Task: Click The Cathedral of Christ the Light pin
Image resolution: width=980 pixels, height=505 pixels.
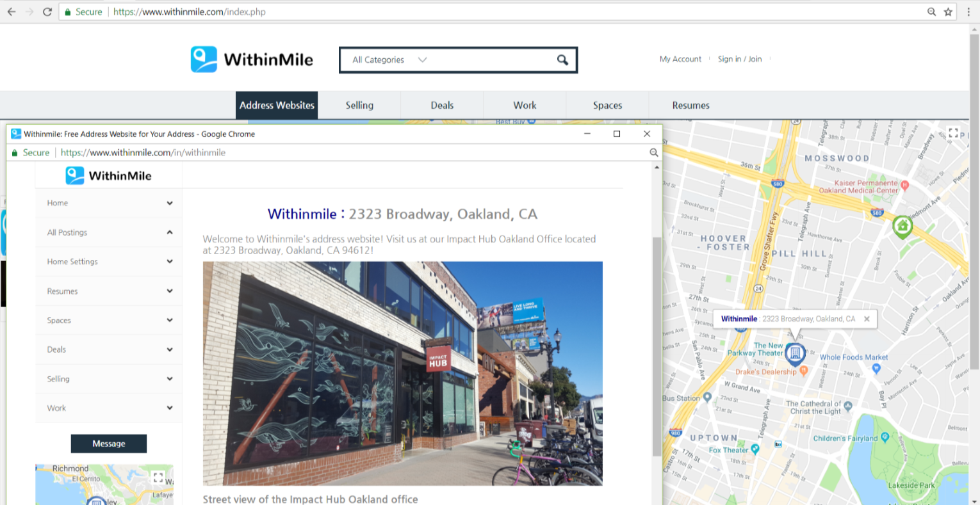Action: [x=848, y=406]
